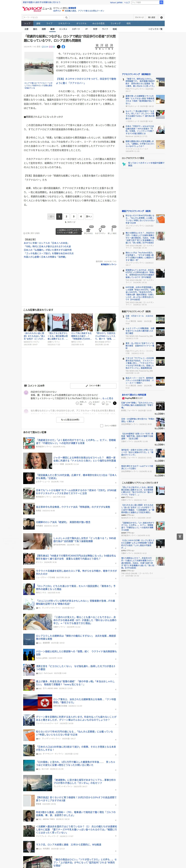
Task: Click the ログイン link
Action: [x=57, y=11]
